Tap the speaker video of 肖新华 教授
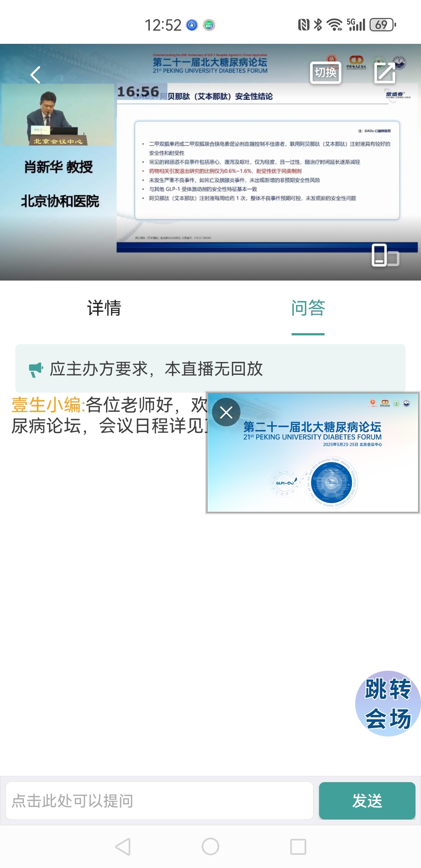The image size is (421, 868). [58, 115]
